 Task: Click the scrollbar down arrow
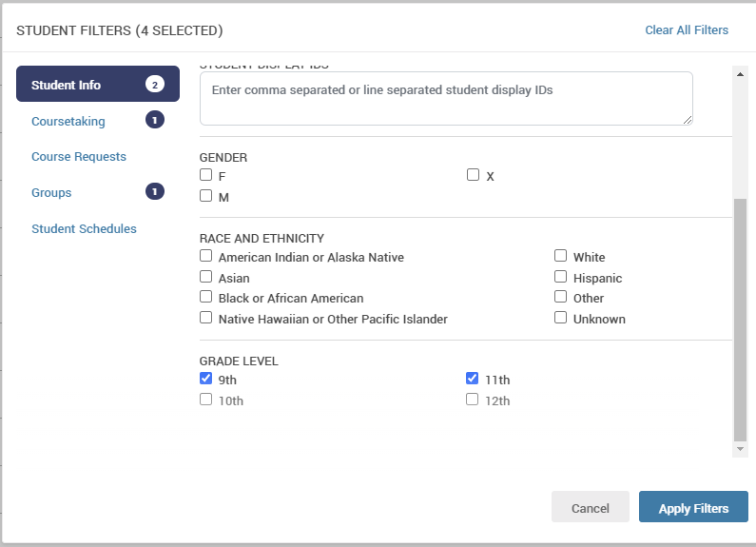[x=740, y=448]
